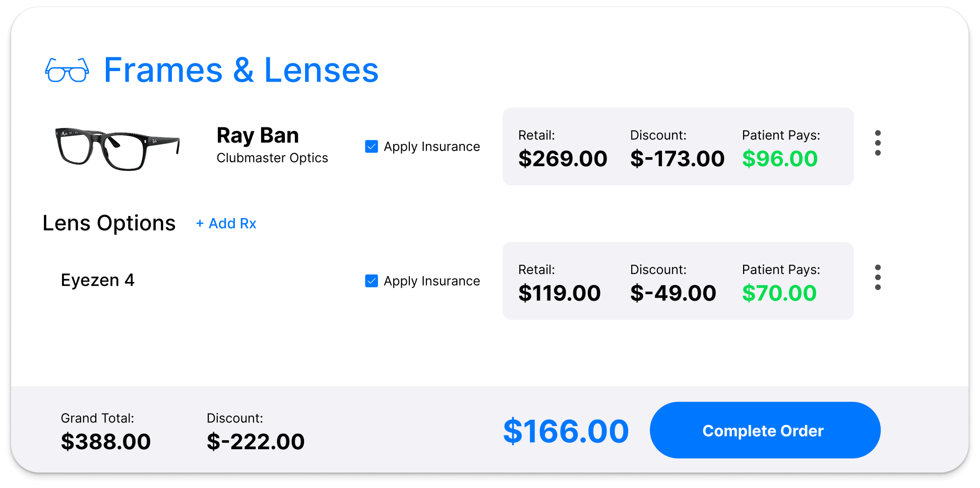The width and height of the screenshot is (980, 488).
Task: Click the Clubmaster Optics subtitle
Action: pyautogui.click(x=272, y=158)
